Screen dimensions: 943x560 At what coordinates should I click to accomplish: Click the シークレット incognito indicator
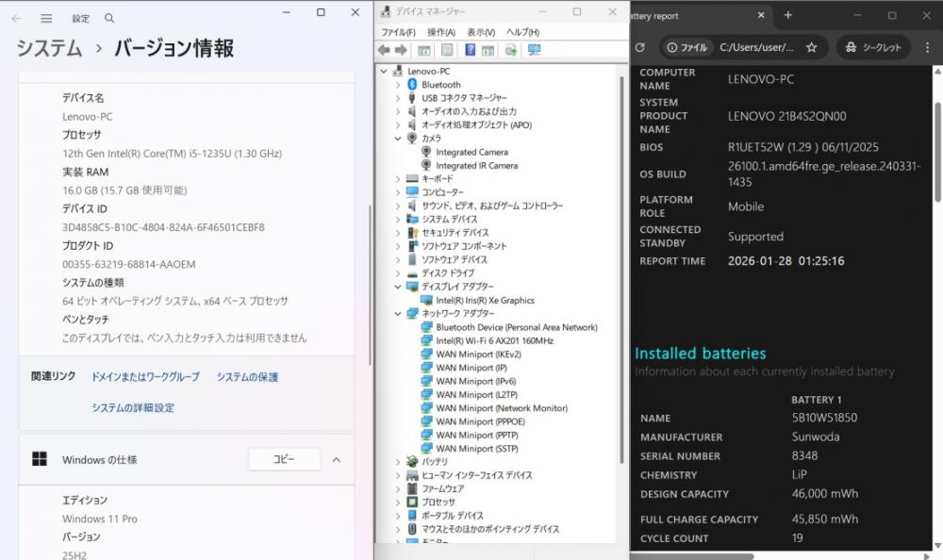pos(873,47)
